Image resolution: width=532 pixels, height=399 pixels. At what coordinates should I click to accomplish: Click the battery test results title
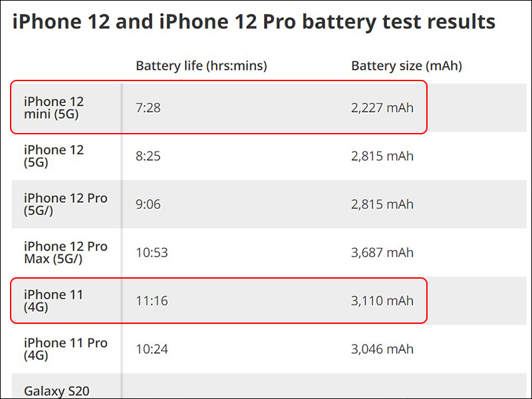pyautogui.click(x=253, y=21)
